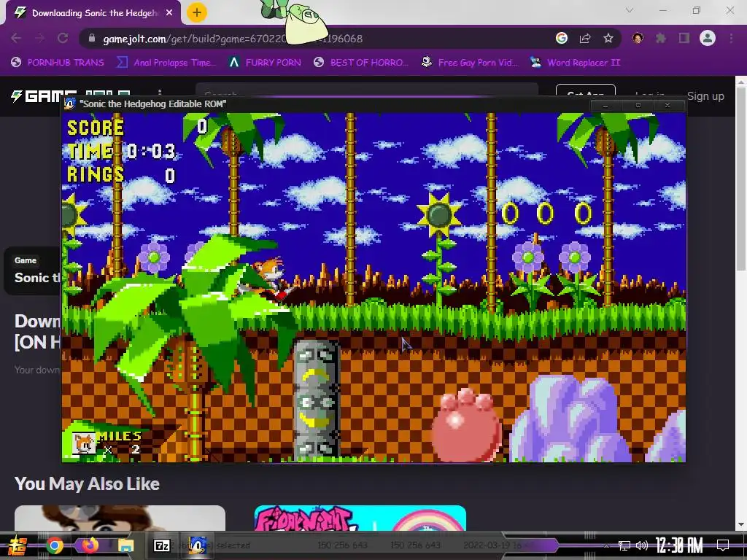
Task: Open the Chrome profile menu
Action: click(x=708, y=38)
